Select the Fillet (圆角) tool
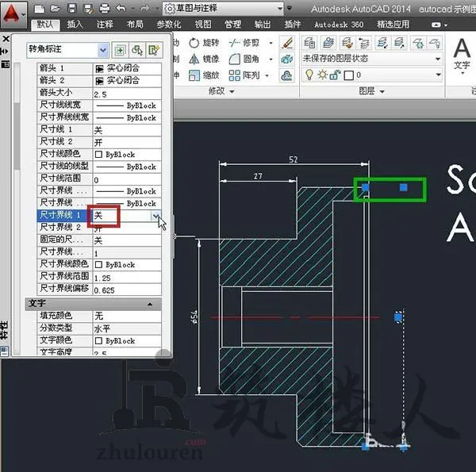The image size is (476, 472). point(244,59)
